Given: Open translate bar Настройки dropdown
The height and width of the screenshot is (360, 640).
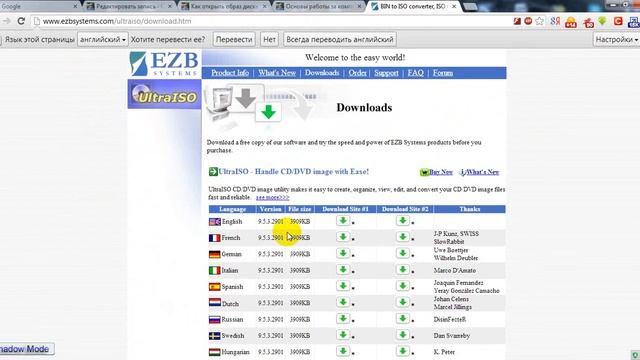Looking at the screenshot, I should (x=616, y=40).
